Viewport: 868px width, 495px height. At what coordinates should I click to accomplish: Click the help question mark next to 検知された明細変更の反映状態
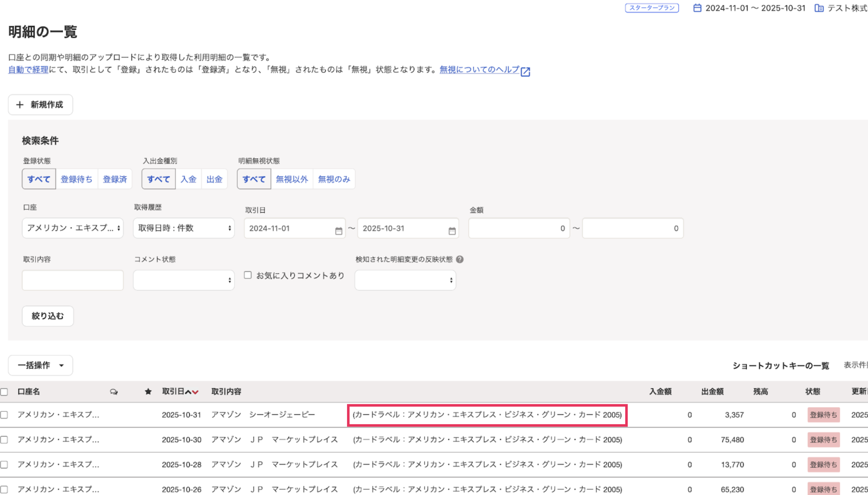(460, 259)
